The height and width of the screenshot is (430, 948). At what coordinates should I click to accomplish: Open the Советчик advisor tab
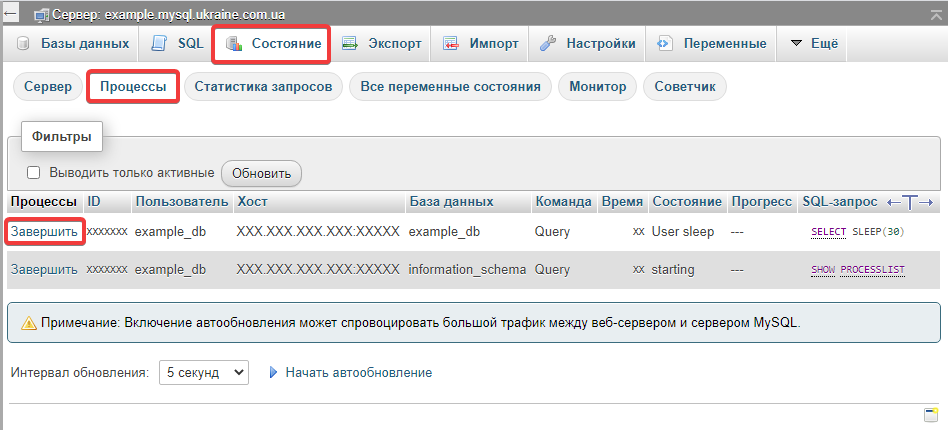(685, 87)
